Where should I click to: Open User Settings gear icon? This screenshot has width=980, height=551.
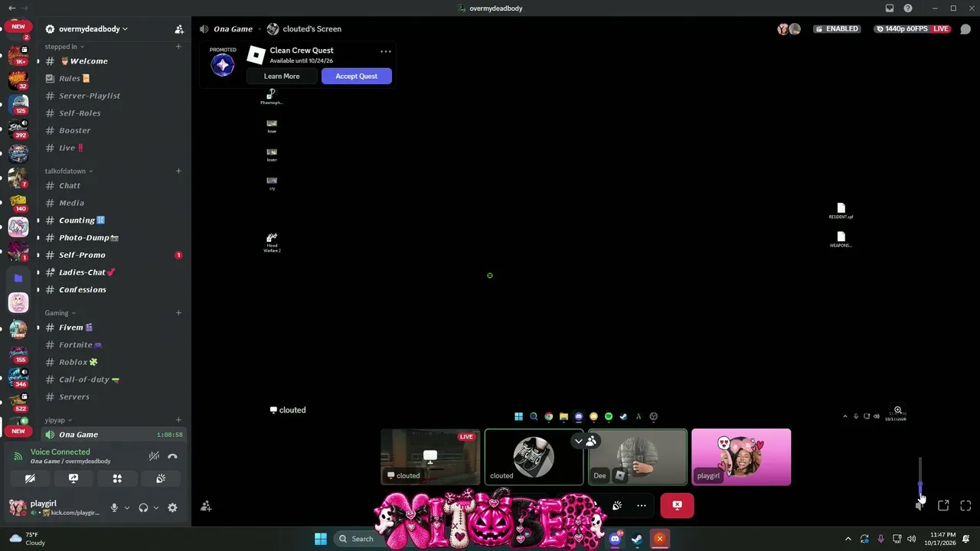(x=172, y=507)
